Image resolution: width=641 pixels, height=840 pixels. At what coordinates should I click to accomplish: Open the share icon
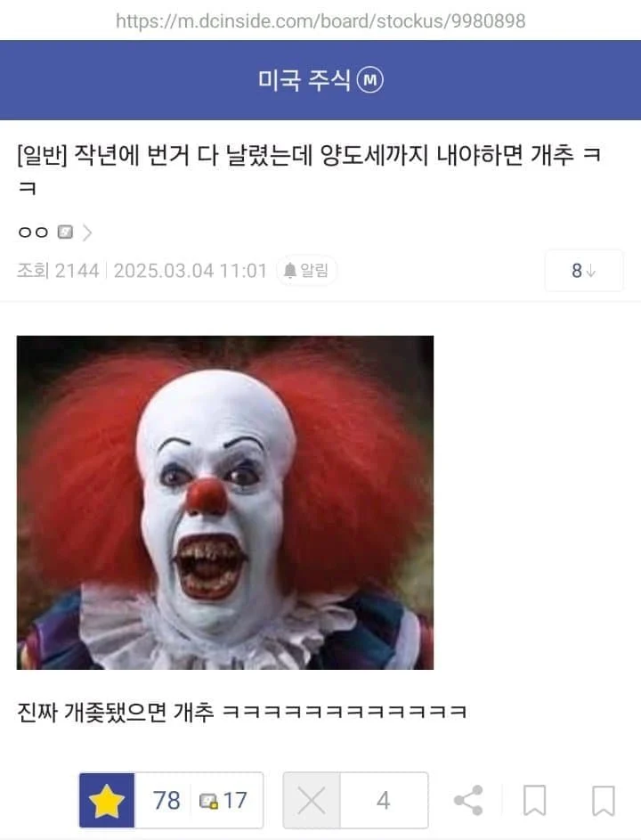click(x=468, y=800)
